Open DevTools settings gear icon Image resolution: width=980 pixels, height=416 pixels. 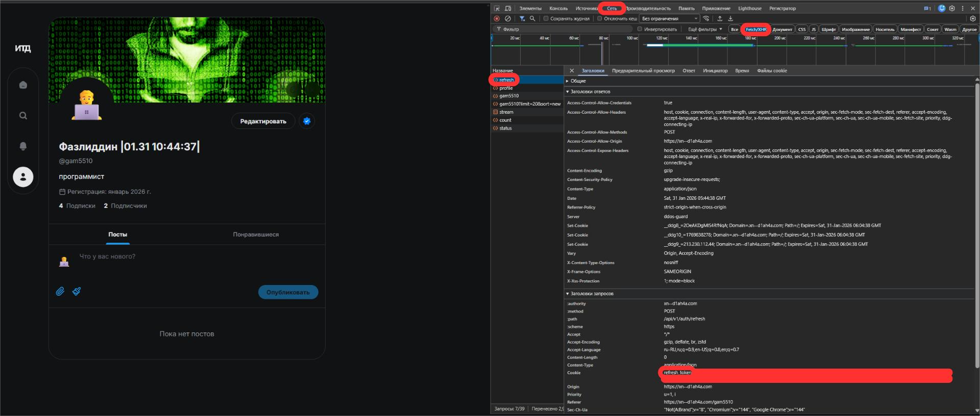[952, 8]
